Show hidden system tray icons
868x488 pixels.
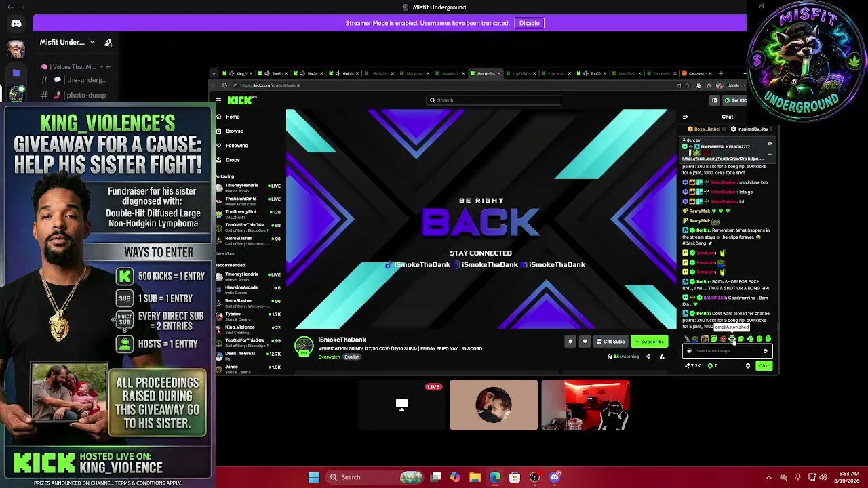tap(769, 477)
